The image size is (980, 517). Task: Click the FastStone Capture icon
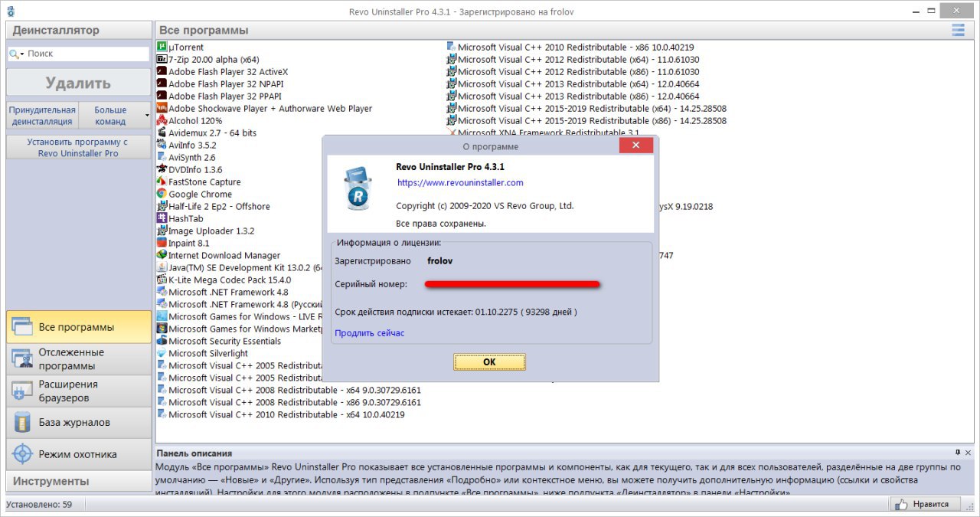pyautogui.click(x=162, y=182)
